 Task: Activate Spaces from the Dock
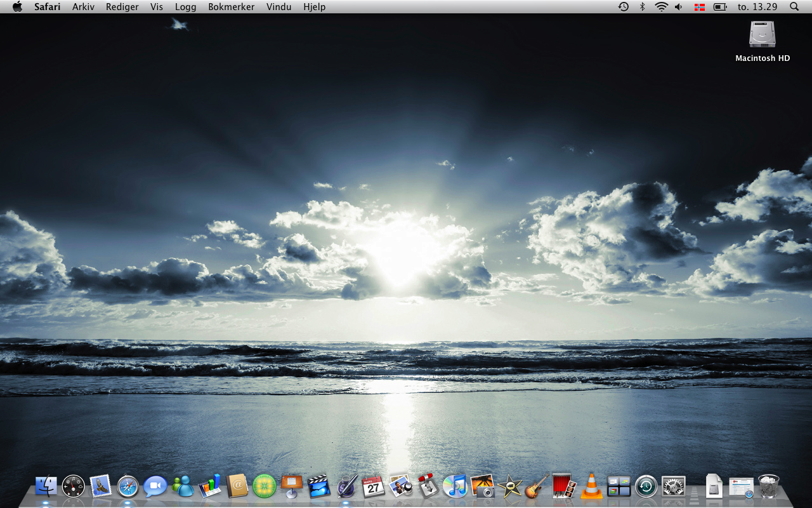(619, 486)
